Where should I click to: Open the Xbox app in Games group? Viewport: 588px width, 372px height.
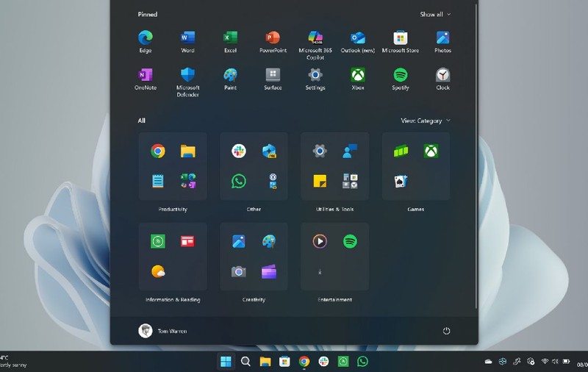tap(431, 151)
